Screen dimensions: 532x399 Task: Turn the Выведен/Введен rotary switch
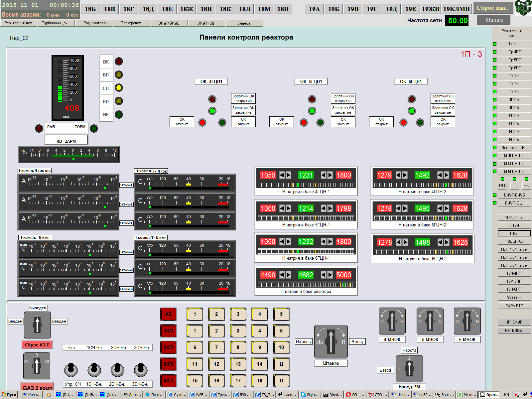[x=37, y=325]
